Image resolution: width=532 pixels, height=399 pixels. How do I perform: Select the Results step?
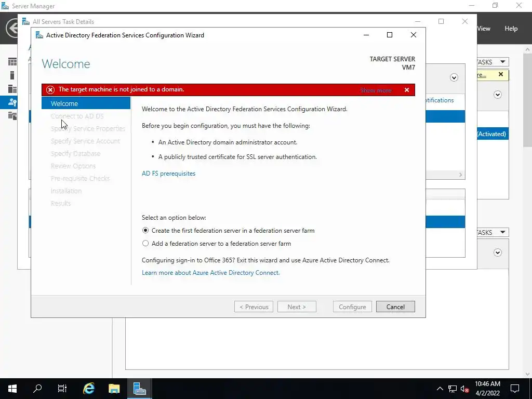(61, 203)
